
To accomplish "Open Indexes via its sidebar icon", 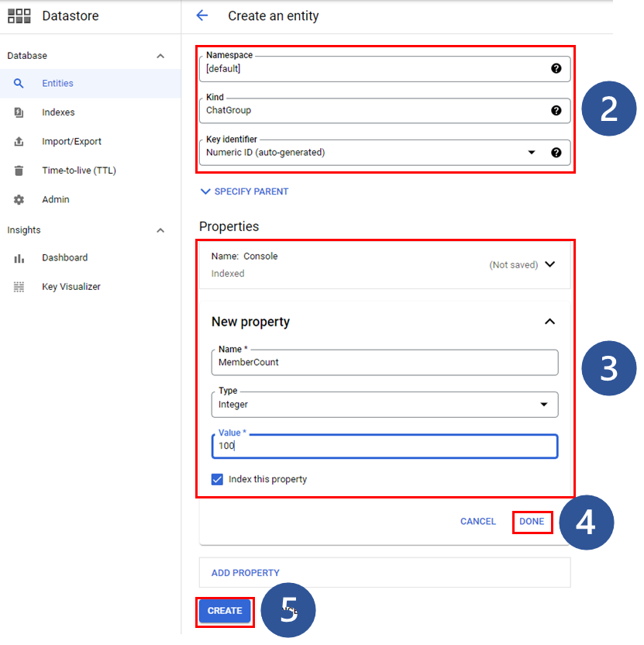I will coord(19,112).
